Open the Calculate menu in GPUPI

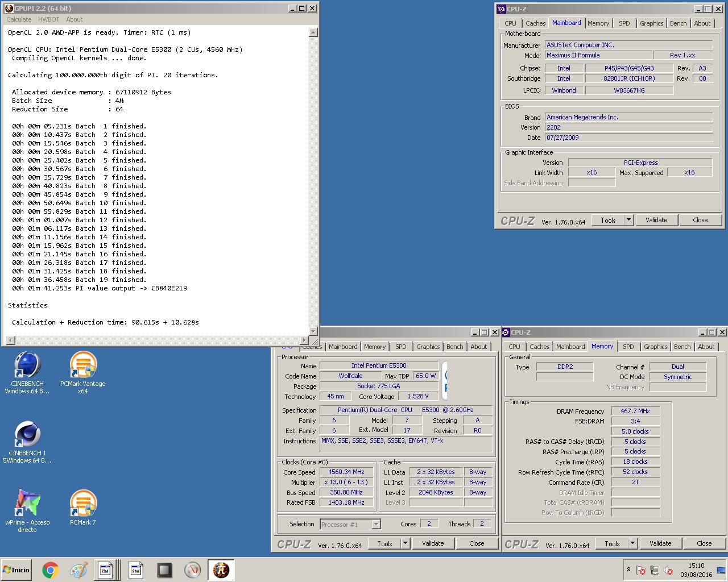(19, 19)
